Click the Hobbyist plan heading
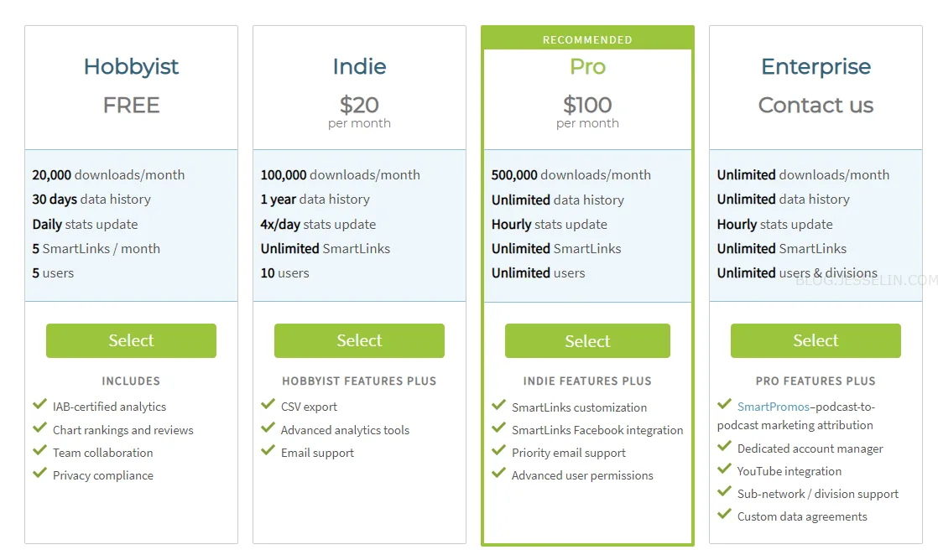 coord(131,67)
